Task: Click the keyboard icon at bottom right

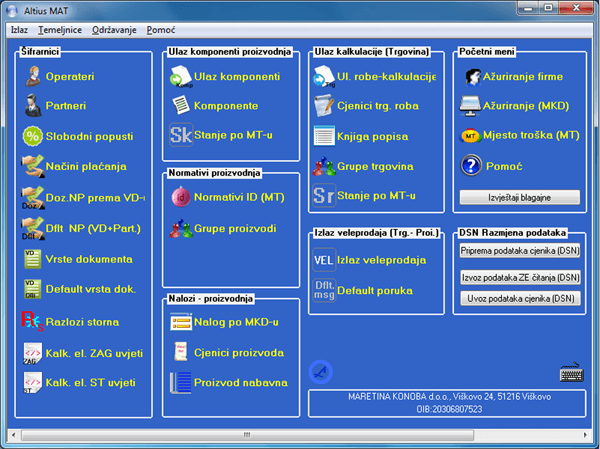Action: pos(572,372)
